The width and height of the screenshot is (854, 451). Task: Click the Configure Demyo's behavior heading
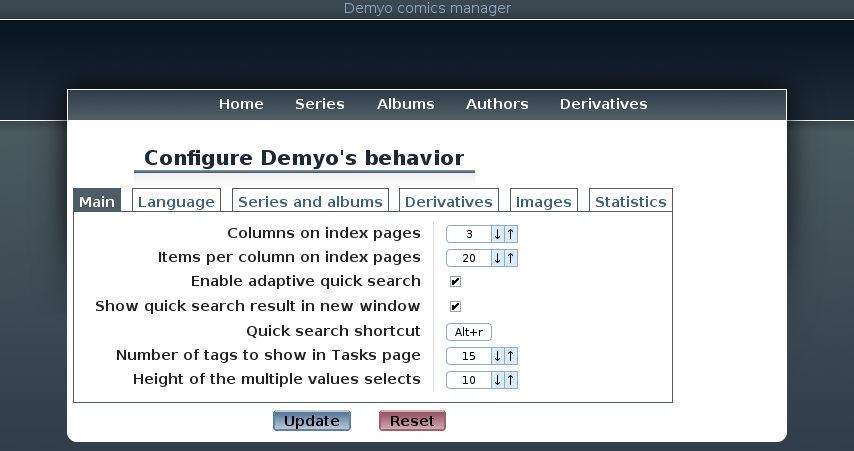(x=304, y=158)
